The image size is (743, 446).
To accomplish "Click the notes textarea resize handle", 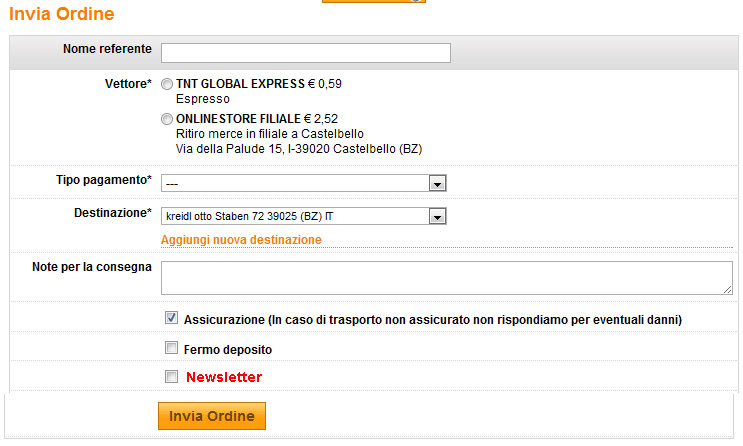I will [727, 289].
